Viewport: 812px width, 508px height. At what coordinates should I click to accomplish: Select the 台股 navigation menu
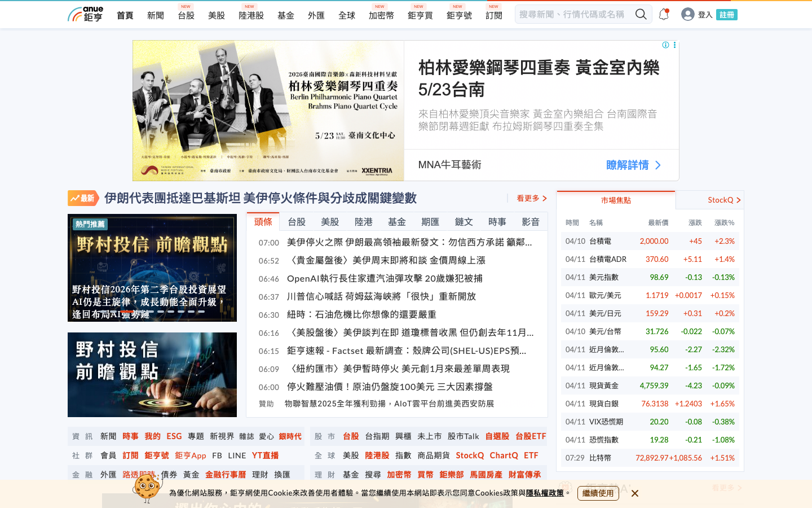coord(186,15)
